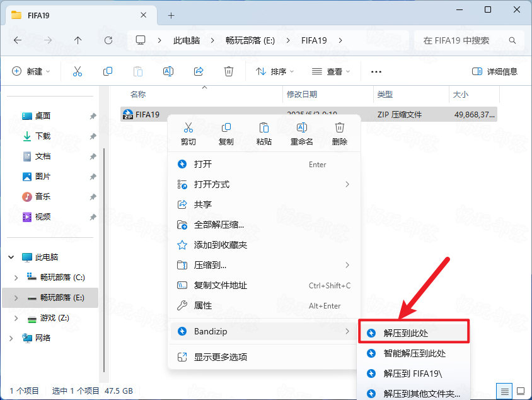The image size is (532, 400).
Task: Open 视频 in the sidebar
Action: 43,216
